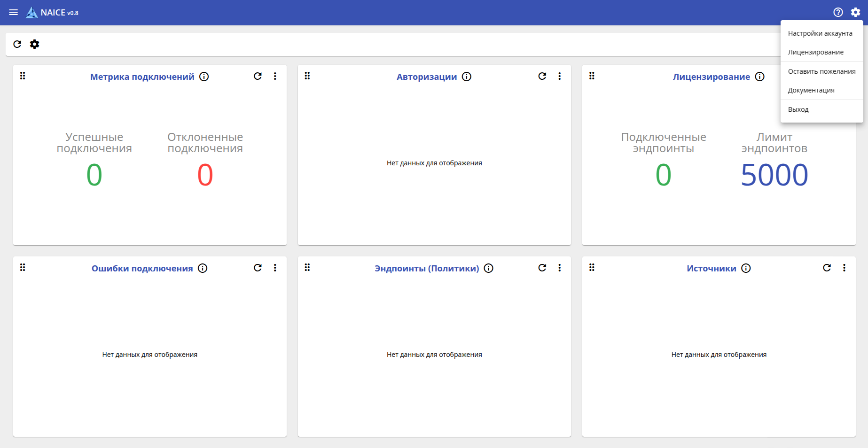Click info icon next to Лицензирование title
Screen dimensions: 868x448
pos(759,77)
